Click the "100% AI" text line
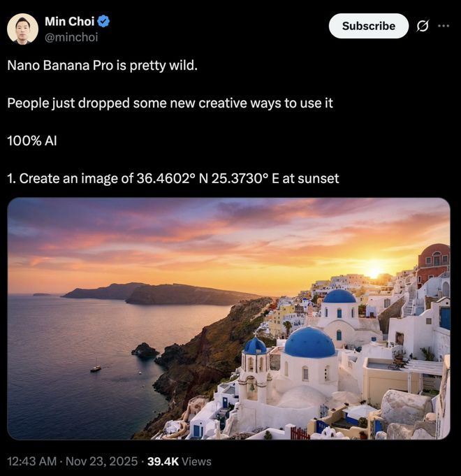This screenshot has height=476, width=461. (32, 140)
